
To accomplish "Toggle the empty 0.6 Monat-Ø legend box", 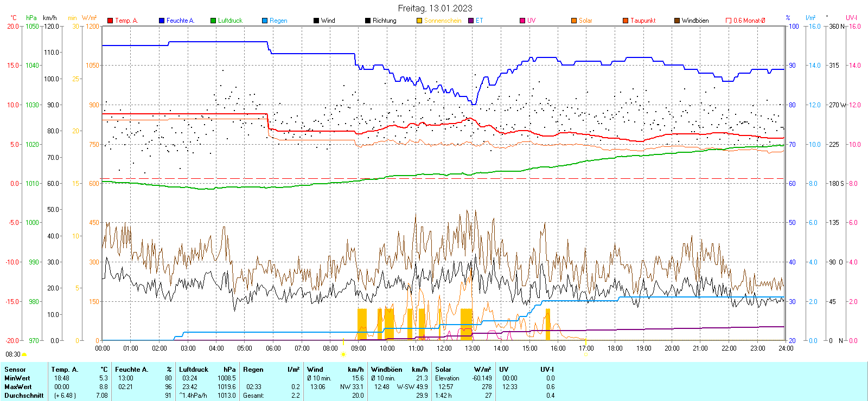I will (729, 21).
